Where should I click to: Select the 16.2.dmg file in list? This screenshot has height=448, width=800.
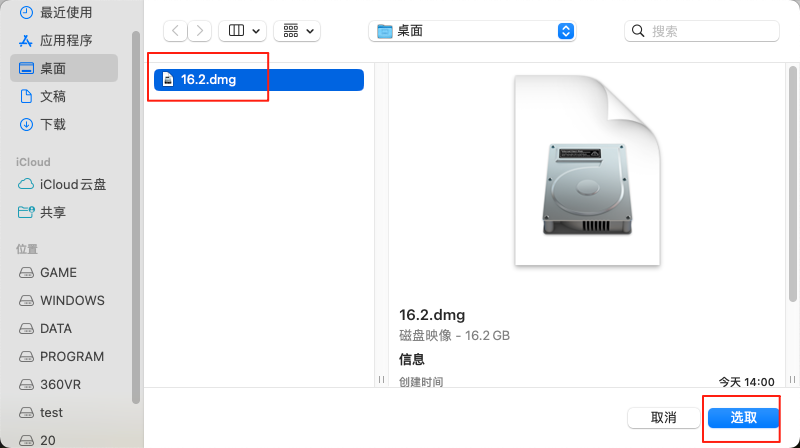click(x=208, y=80)
